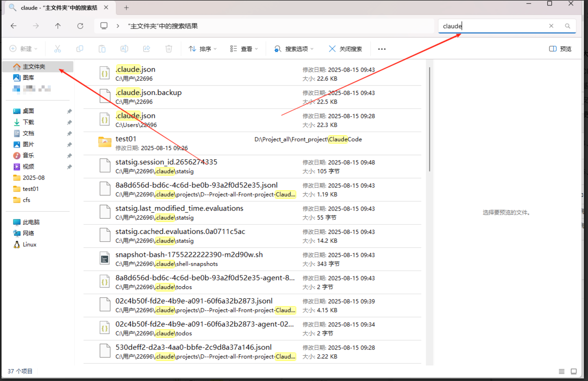This screenshot has width=588, height=381.
Task: Clear the claude text in the search box
Action: click(552, 26)
